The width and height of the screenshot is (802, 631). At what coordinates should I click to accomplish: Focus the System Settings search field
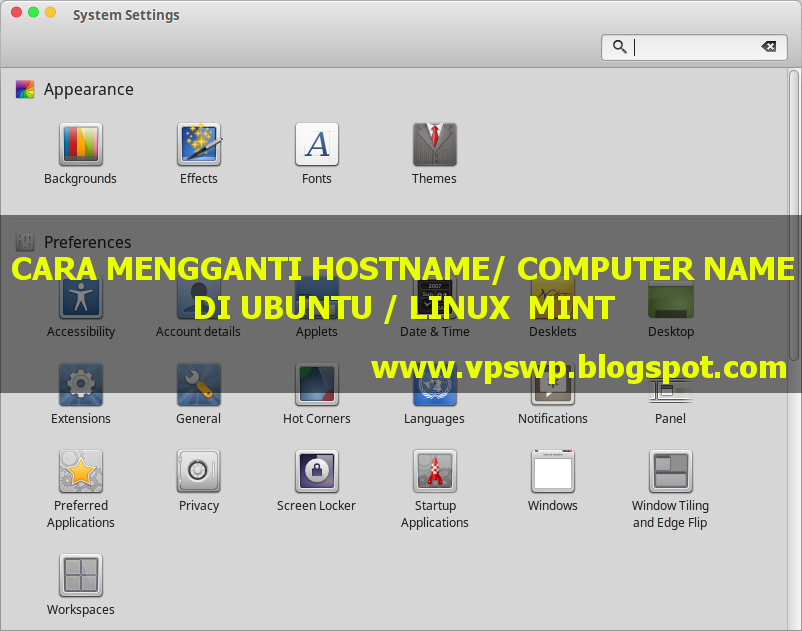[x=694, y=48]
